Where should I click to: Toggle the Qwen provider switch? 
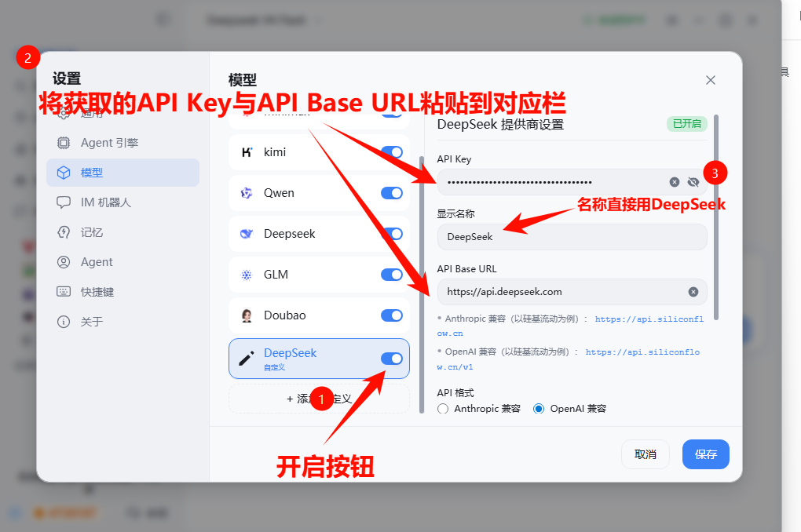pyautogui.click(x=392, y=193)
